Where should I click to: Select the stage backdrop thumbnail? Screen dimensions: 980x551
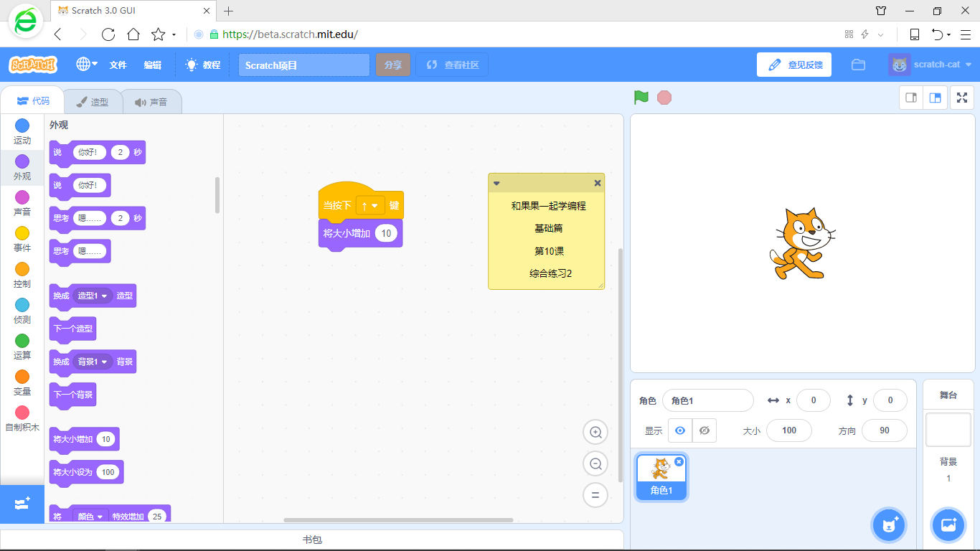coord(948,429)
